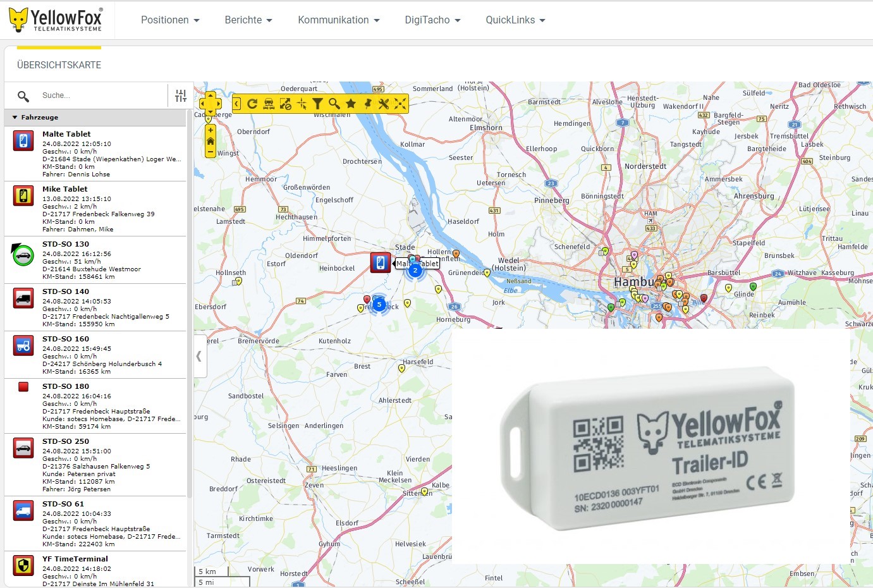The height and width of the screenshot is (588, 873).
Task: Click the yellow pin at Hollnseth
Action: 238,281
